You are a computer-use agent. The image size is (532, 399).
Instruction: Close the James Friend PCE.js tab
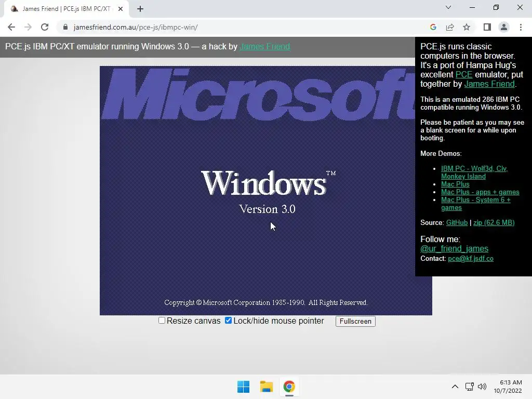coord(121,9)
